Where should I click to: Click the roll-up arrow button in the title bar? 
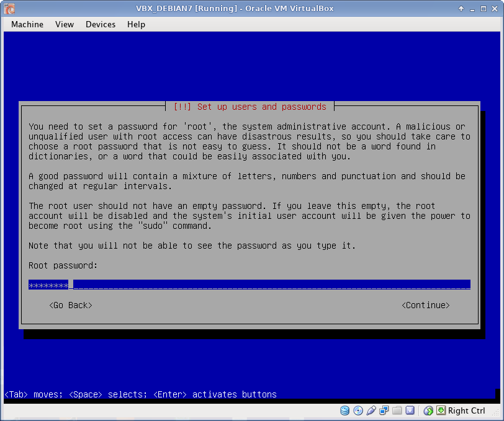pyautogui.click(x=461, y=9)
